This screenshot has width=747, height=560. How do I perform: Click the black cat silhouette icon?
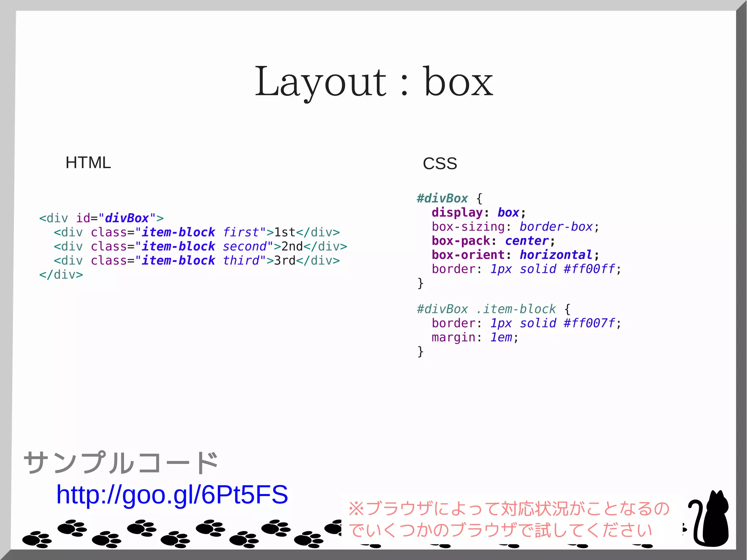point(709,519)
